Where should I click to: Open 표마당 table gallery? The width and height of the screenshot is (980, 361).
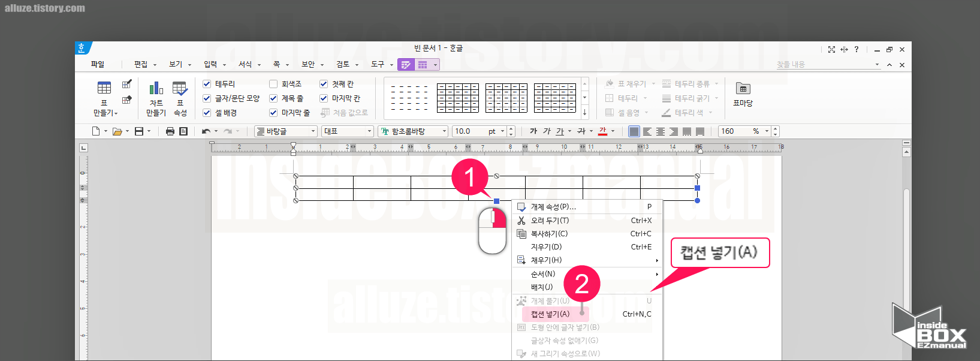pyautogui.click(x=743, y=95)
